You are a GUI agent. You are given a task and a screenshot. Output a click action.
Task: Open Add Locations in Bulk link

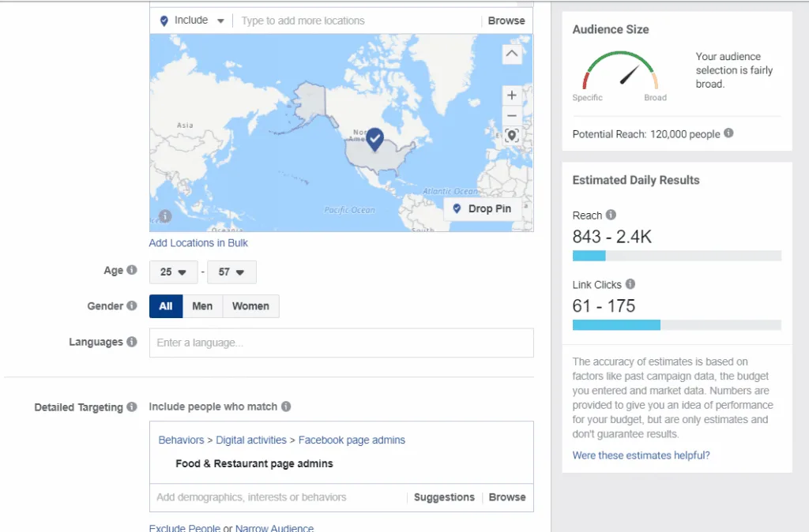point(198,243)
